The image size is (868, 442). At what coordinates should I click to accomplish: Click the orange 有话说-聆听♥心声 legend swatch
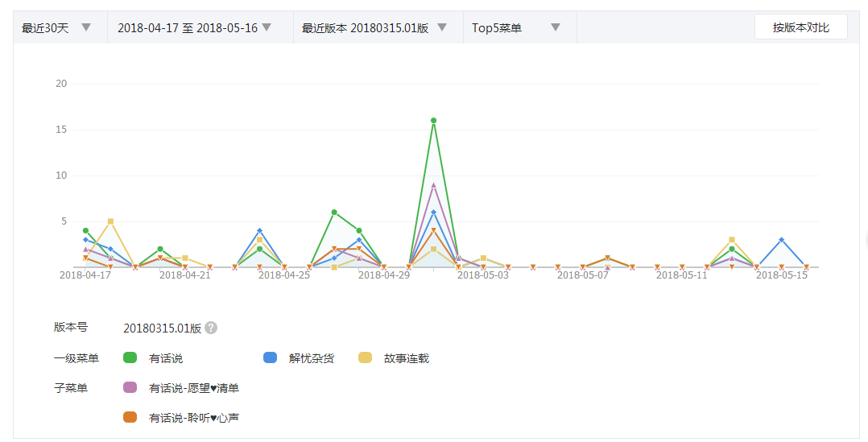[x=130, y=417]
